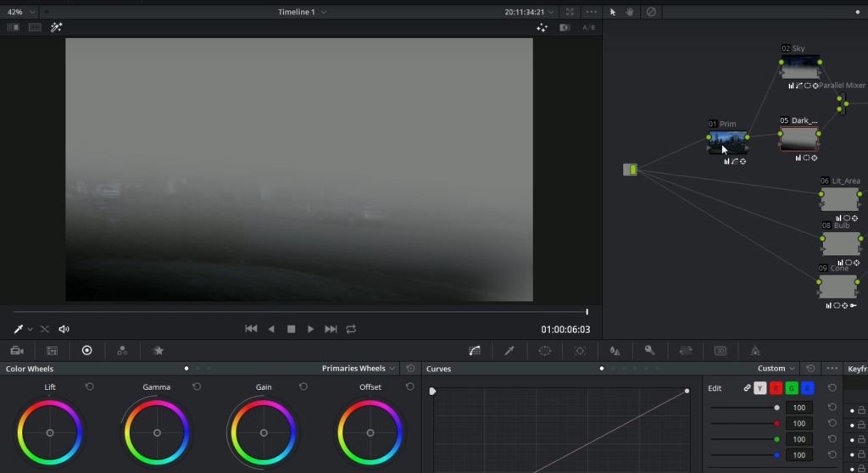Toggle image wipe view icon

pyautogui.click(x=13, y=27)
